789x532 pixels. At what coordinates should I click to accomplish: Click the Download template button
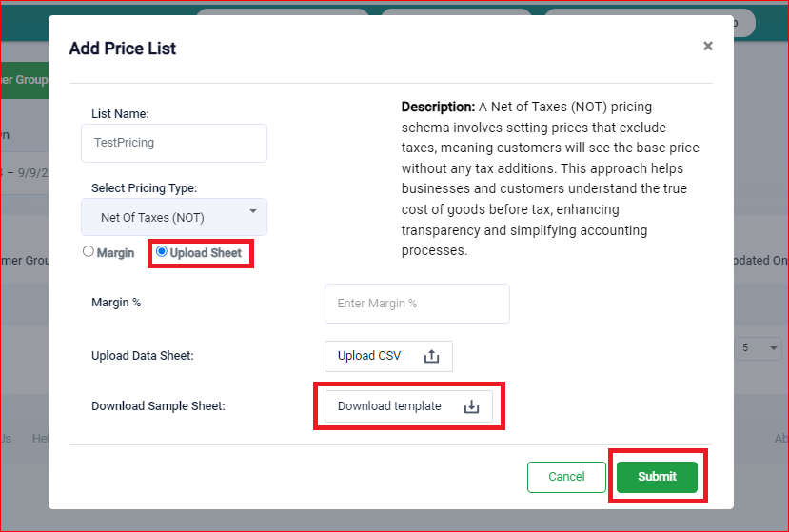tap(408, 406)
